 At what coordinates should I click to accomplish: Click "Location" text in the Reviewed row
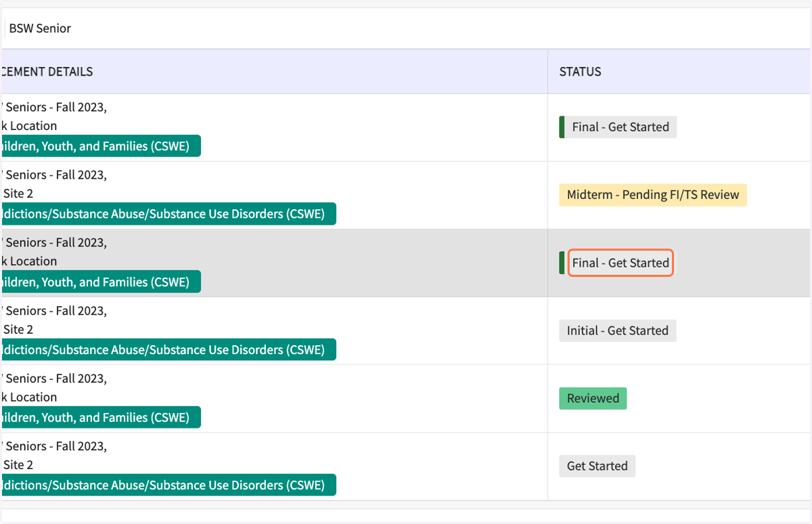[33, 397]
